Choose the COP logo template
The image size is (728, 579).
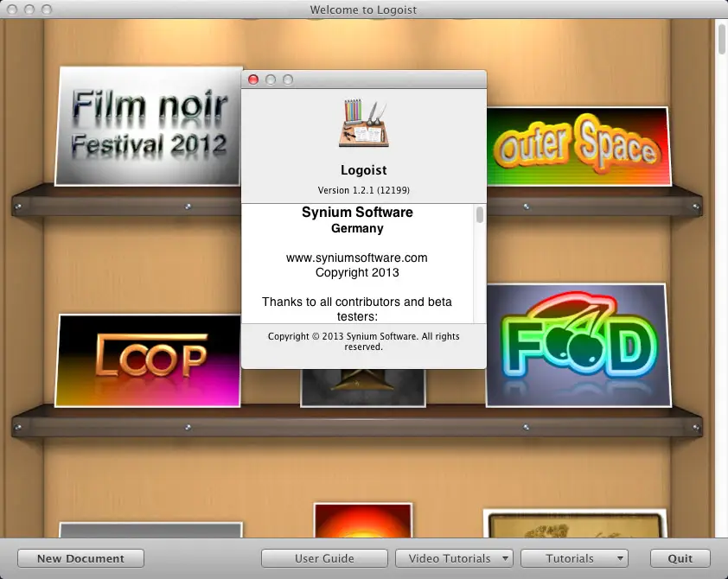click(148, 360)
